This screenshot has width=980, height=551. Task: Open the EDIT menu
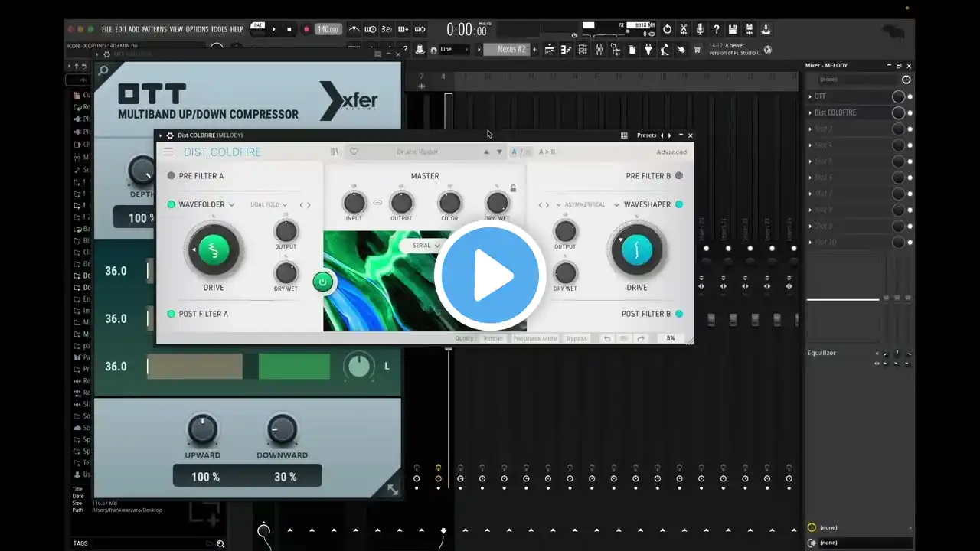[x=121, y=29]
